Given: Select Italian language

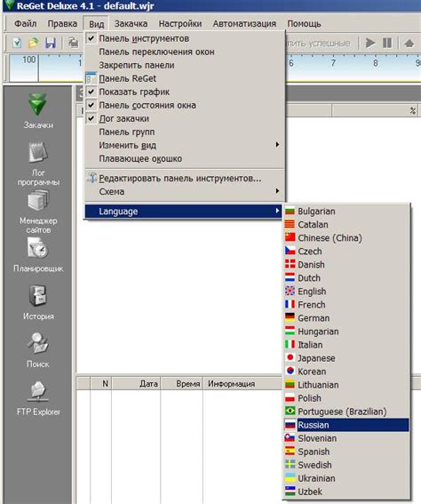Looking at the screenshot, I should tap(346, 345).
